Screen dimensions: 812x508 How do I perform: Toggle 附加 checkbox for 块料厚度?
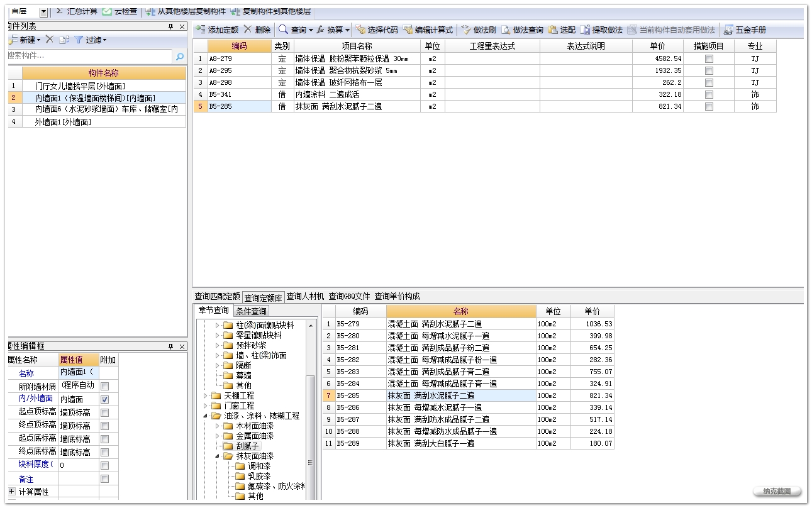(105, 465)
